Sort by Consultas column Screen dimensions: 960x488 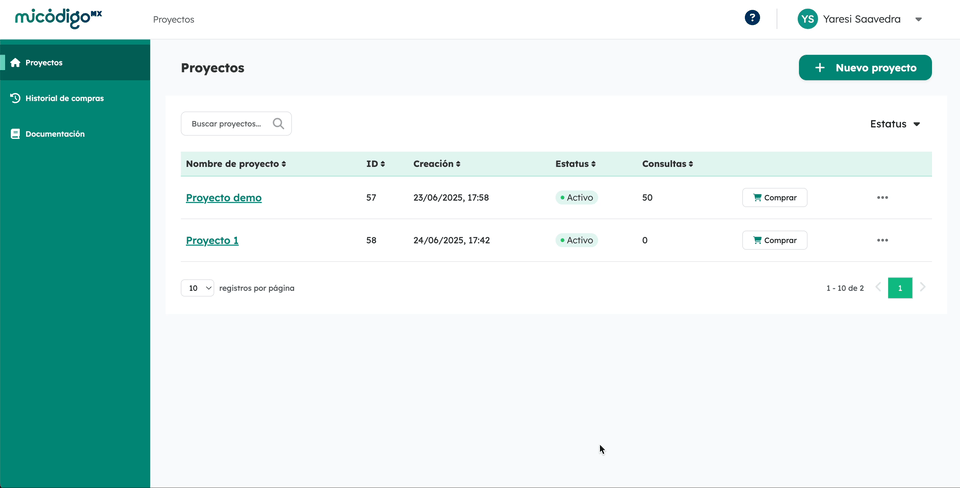667,164
